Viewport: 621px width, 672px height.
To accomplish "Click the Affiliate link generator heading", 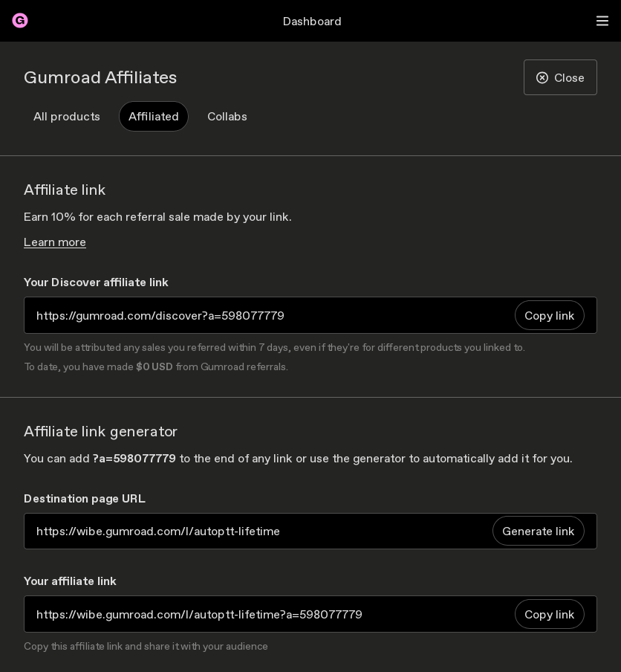I will click(x=101, y=432).
